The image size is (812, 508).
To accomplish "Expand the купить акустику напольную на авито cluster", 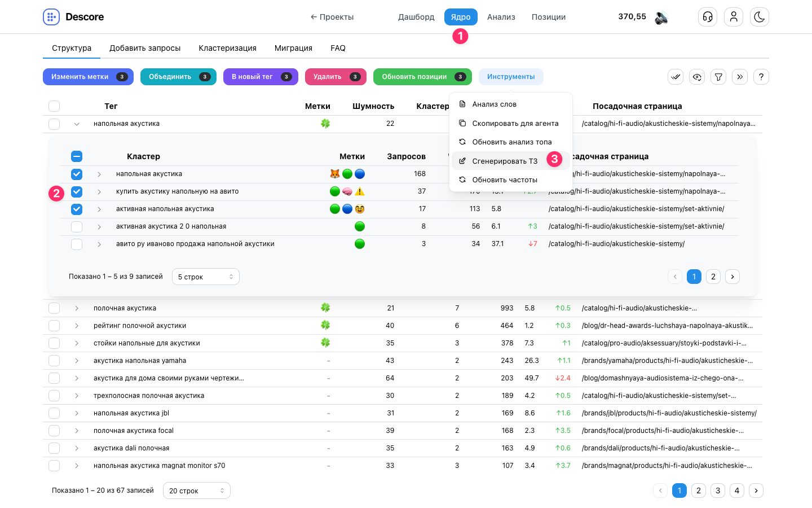I will 99,192.
